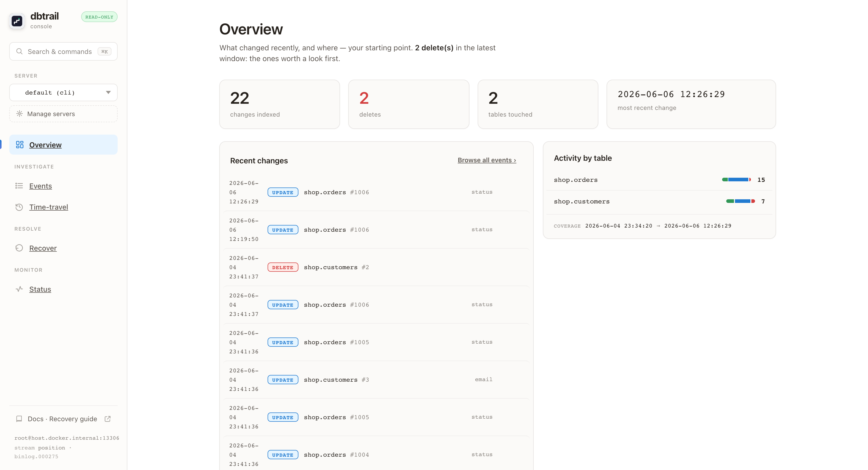Click UPDATE badge on shop.orders #1004 row
This screenshot has height=470, width=868.
click(283, 455)
